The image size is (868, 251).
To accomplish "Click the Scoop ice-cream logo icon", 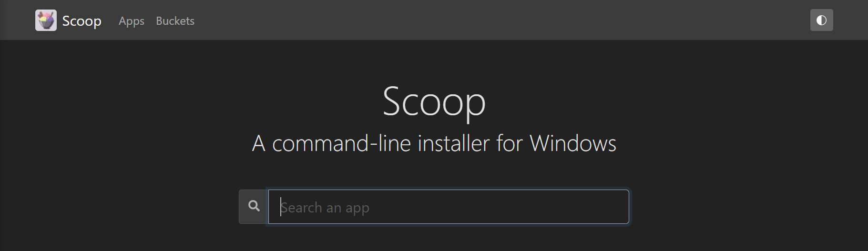I will coord(46,20).
